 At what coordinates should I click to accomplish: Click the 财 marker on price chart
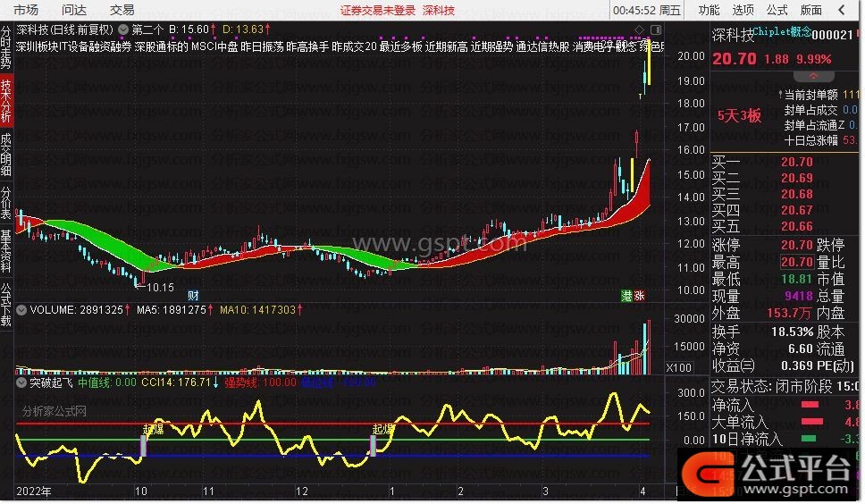click(x=193, y=296)
